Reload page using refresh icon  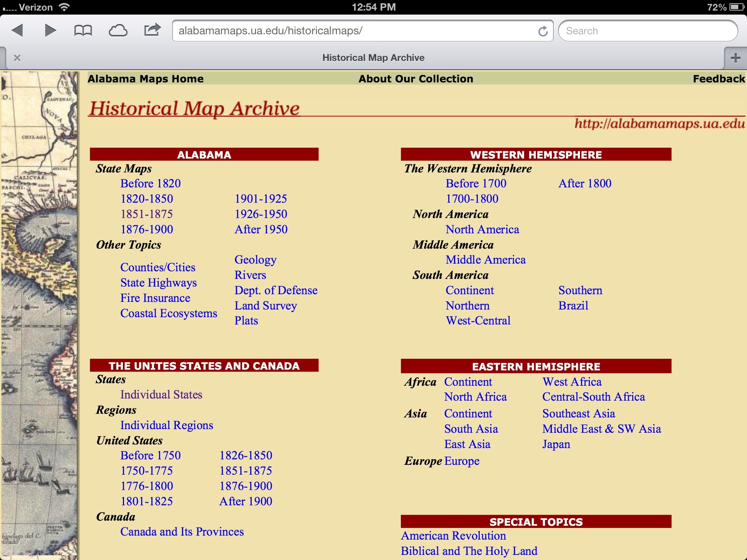(543, 31)
